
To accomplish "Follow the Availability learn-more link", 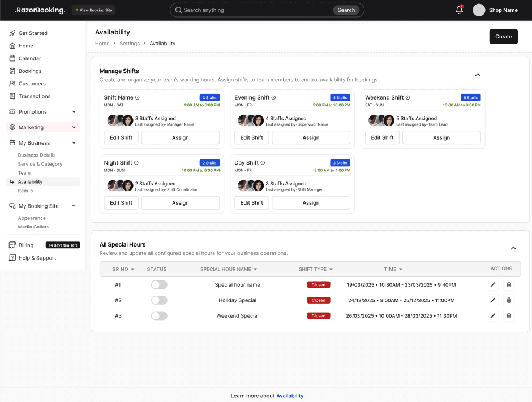I will 290,396.
